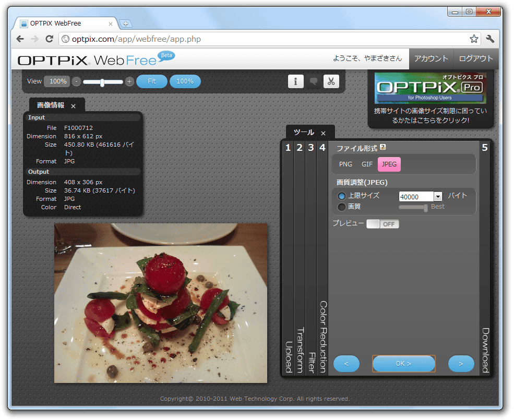This screenshot has height=420, width=514.
Task: Open step 5 Download tab
Action: pyautogui.click(x=485, y=259)
